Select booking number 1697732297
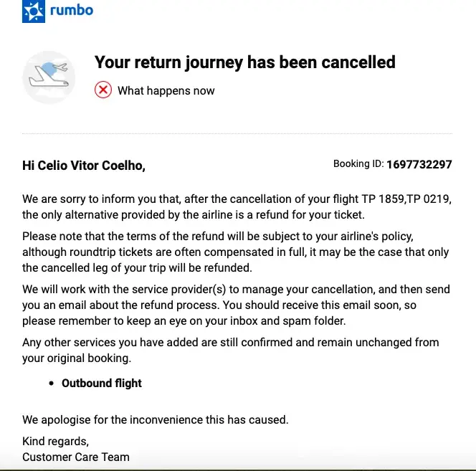Image resolution: width=476 pixels, height=471 pixels. 419,164
